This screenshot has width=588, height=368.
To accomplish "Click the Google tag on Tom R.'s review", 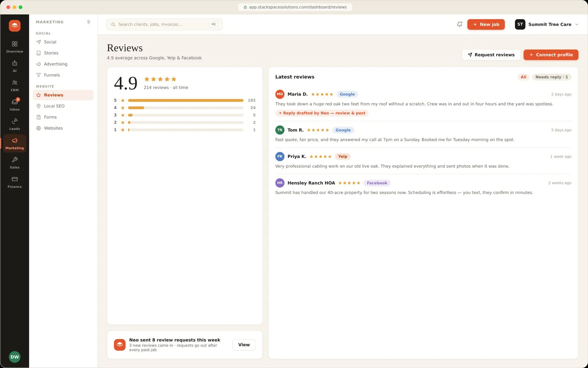I will pyautogui.click(x=343, y=130).
